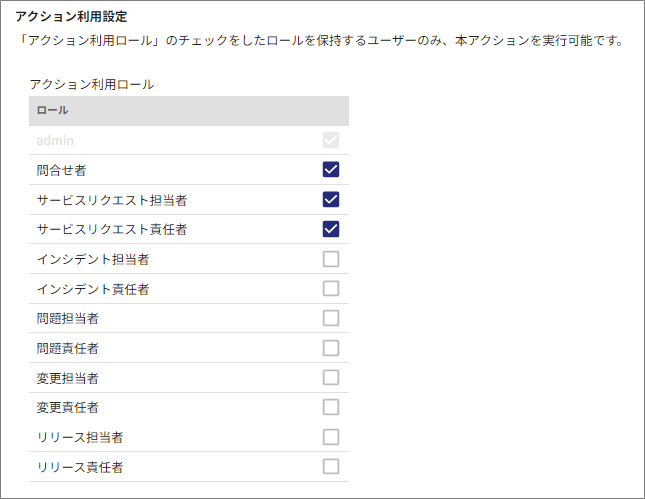The width and height of the screenshot is (645, 499).
Task: Enable the インシデント担当者 role checkbox
Action: (331, 259)
